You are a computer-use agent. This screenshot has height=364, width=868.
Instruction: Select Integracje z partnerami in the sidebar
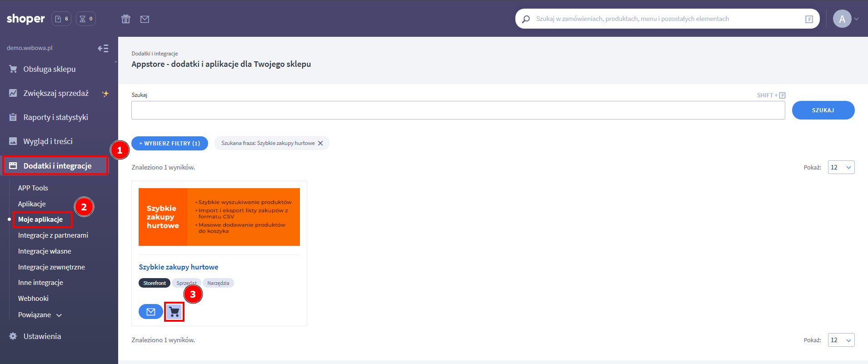click(x=53, y=235)
